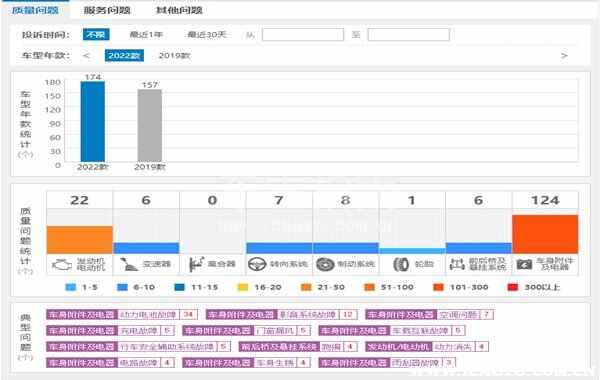Image resolution: width=600 pixels, height=380 pixels.
Task: Click the 11-15 legend color swatch
Action: click(x=179, y=287)
